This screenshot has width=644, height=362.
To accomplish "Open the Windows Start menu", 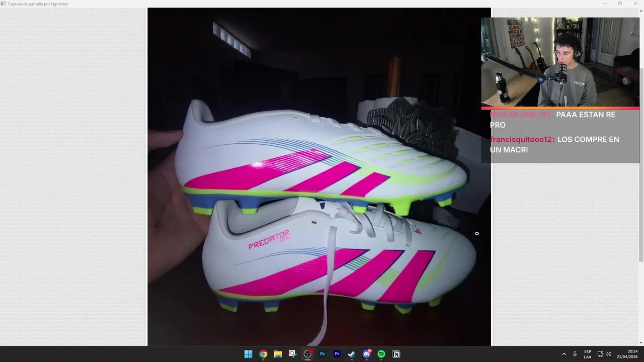I will click(x=248, y=354).
